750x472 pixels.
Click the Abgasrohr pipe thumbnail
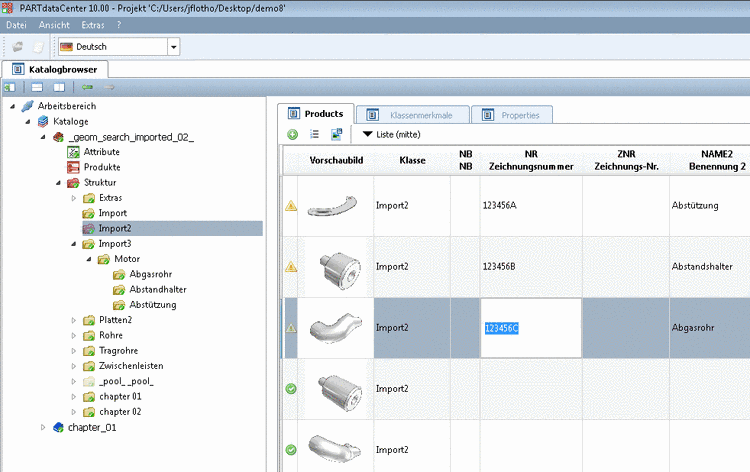(335, 327)
